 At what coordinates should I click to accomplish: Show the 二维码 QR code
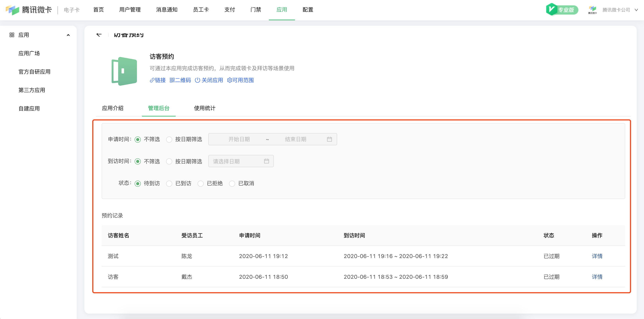coord(180,80)
